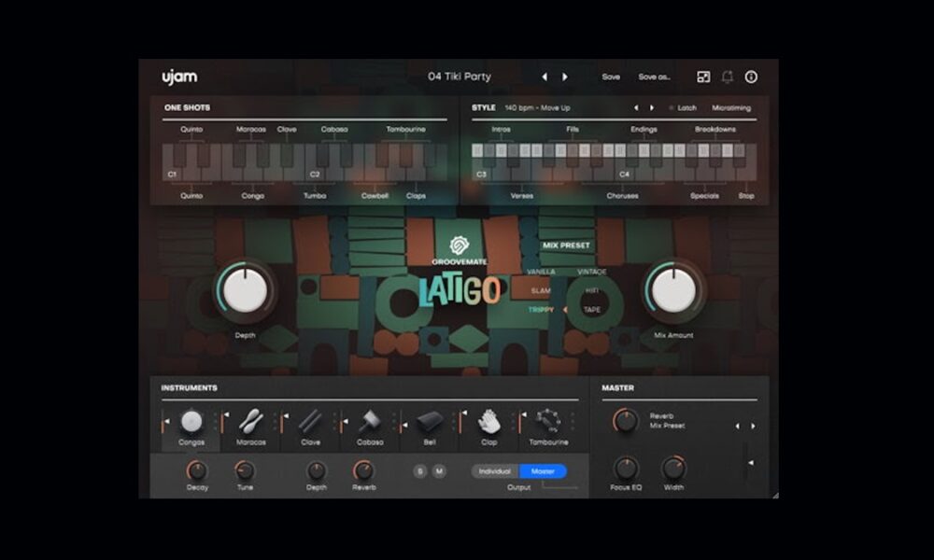
Task: Switch Output to Individual
Action: 493,471
